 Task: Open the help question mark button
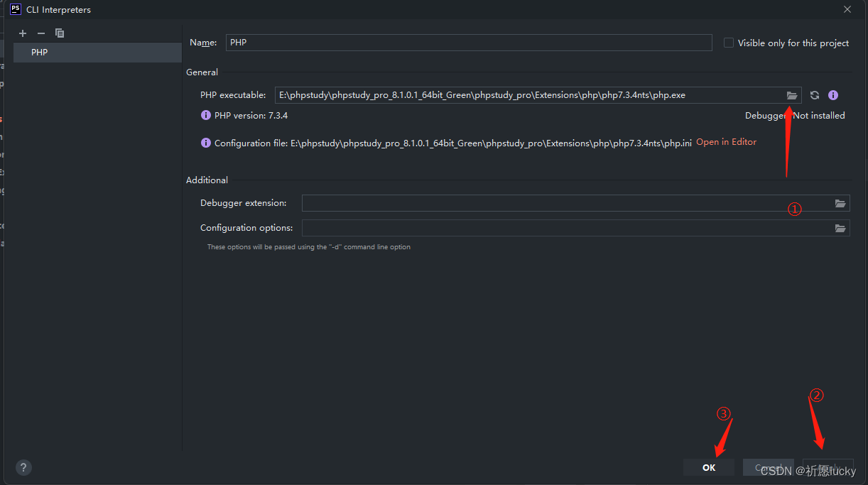tap(23, 467)
